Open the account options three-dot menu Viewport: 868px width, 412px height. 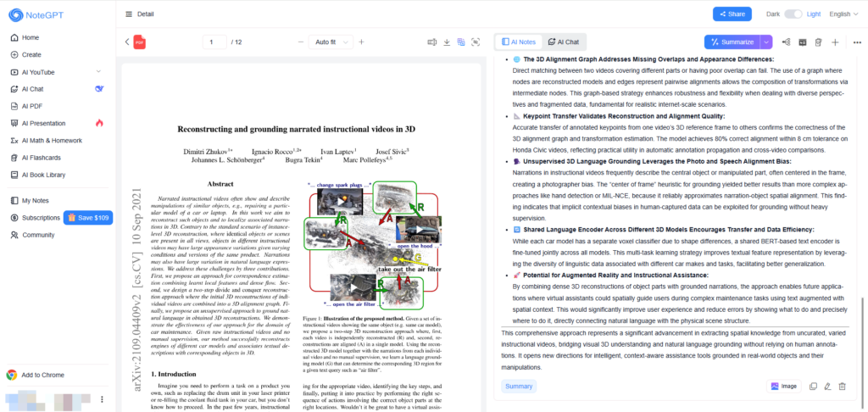[102, 399]
